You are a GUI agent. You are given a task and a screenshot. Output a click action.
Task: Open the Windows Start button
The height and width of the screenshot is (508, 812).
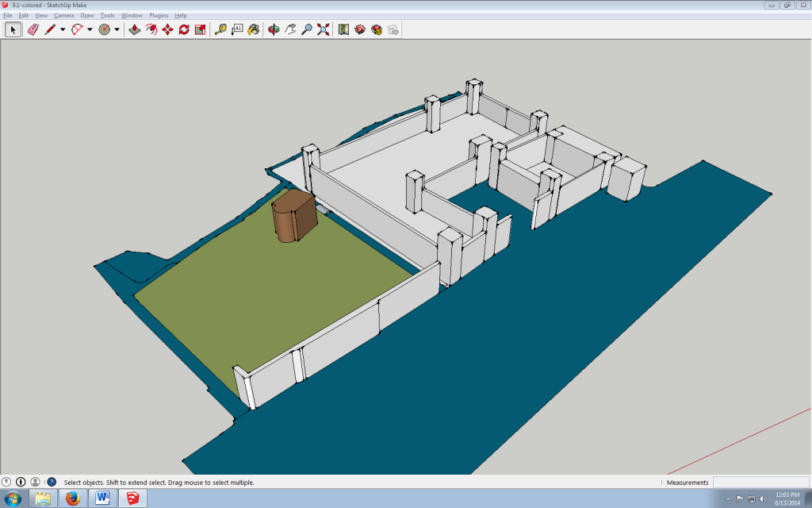(x=13, y=498)
